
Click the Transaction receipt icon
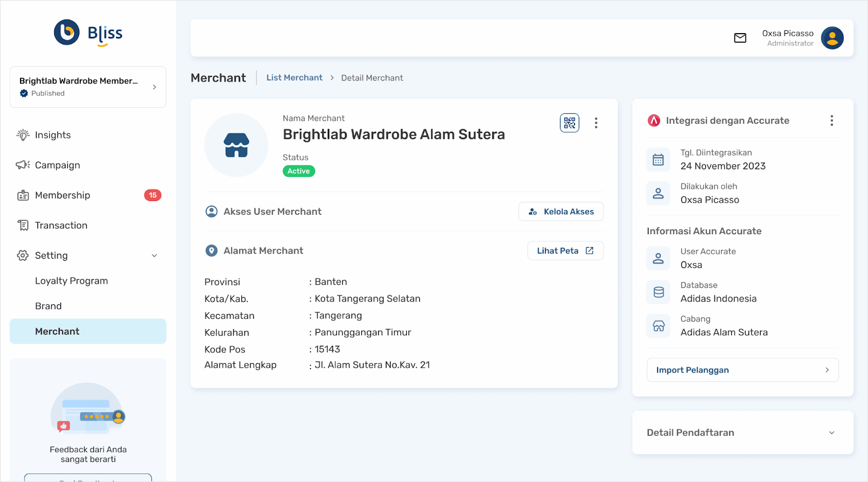pyautogui.click(x=23, y=225)
